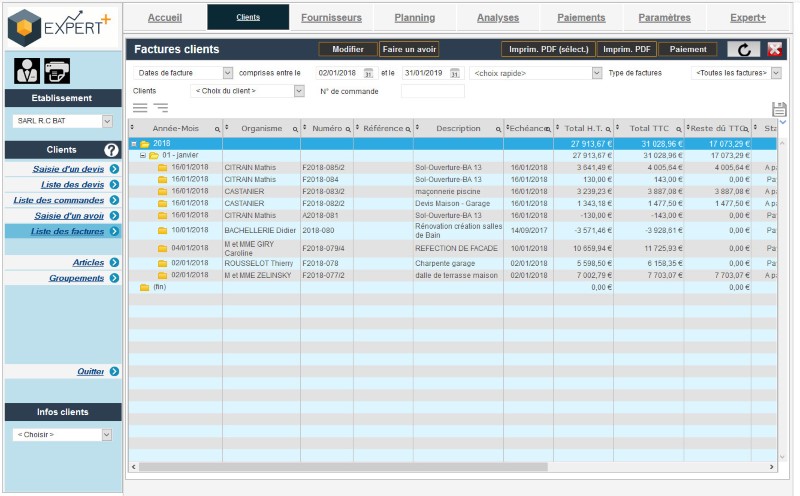Image resolution: width=800 pixels, height=496 pixels.
Task: Open the Toutes les factures dropdown
Action: click(x=776, y=73)
